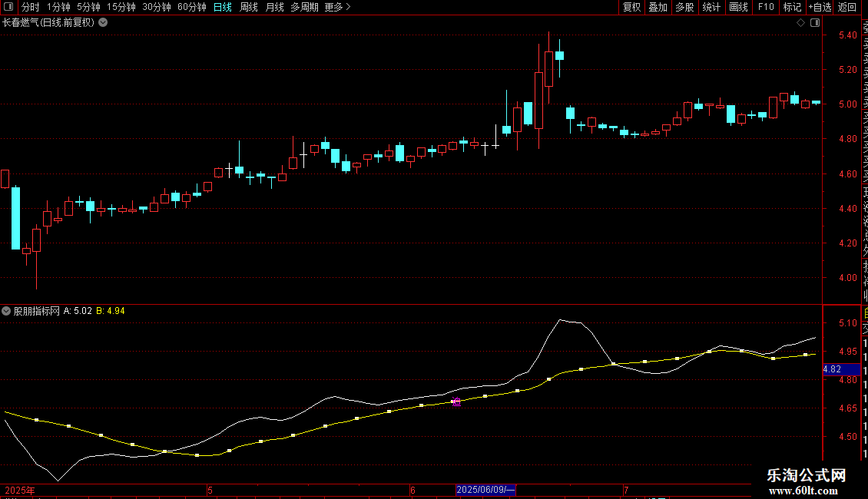
Task: Click the 5.10 indicator axis label
Action: click(x=847, y=323)
